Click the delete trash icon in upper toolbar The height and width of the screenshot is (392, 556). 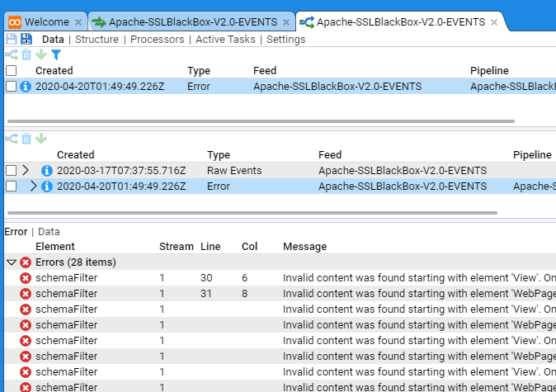pos(26,54)
